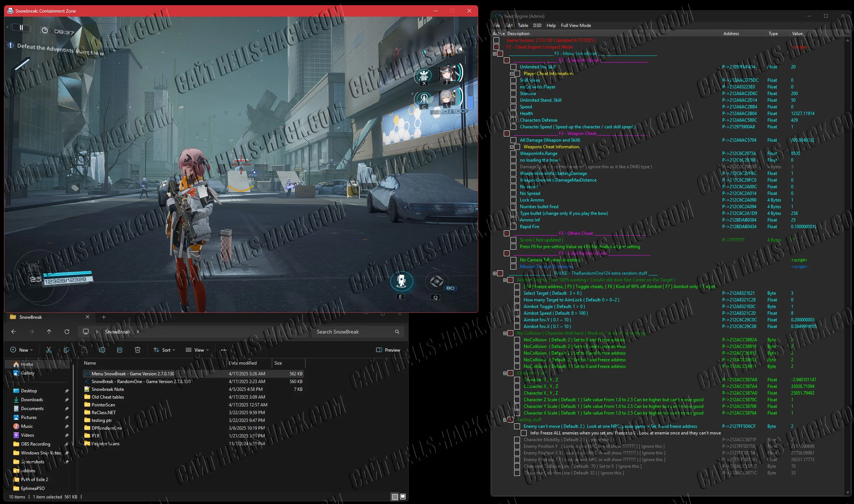854x504 pixels.
Task: Go back in the SnowBreak explorer window
Action: 14,332
